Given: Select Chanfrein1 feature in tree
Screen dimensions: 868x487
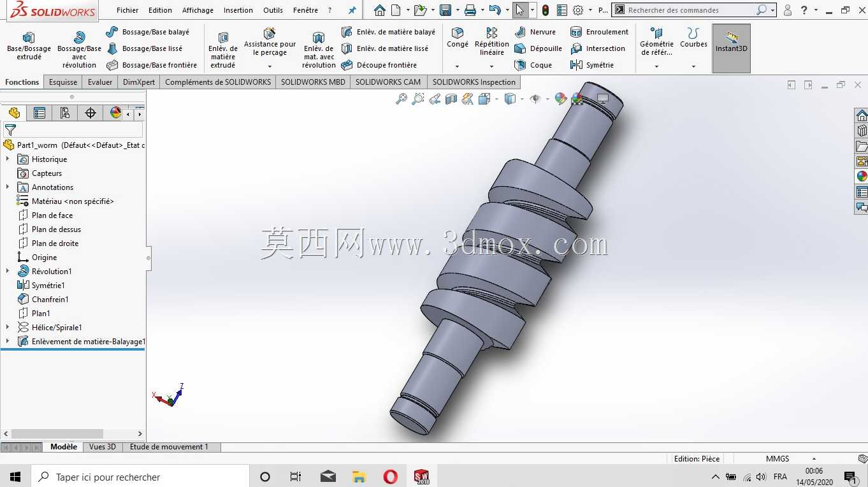Looking at the screenshot, I should pos(50,300).
